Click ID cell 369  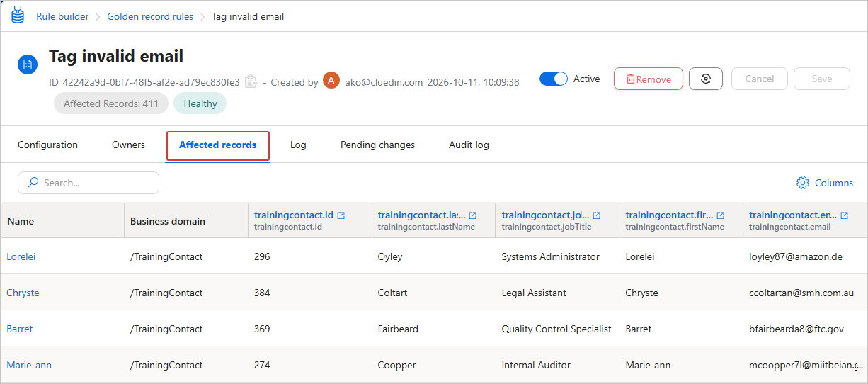click(x=262, y=329)
